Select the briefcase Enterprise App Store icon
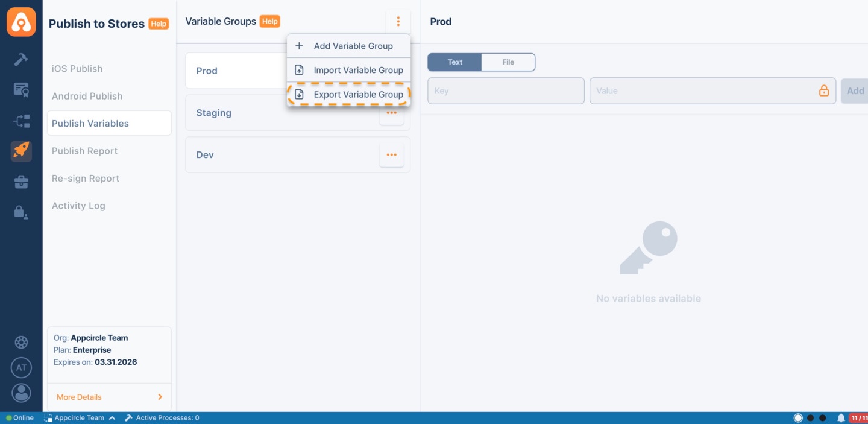Image resolution: width=868 pixels, height=424 pixels. pyautogui.click(x=21, y=182)
